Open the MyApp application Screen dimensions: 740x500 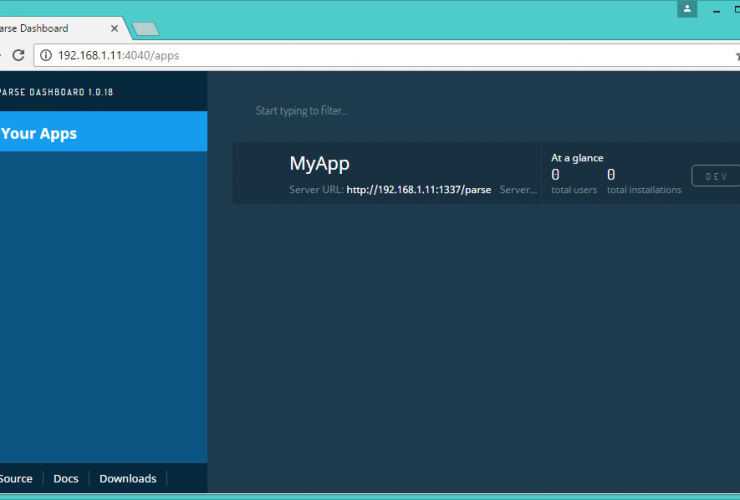[319, 164]
